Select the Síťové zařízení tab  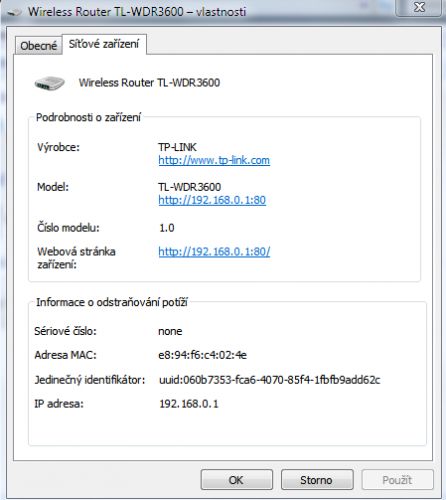[x=104, y=44]
